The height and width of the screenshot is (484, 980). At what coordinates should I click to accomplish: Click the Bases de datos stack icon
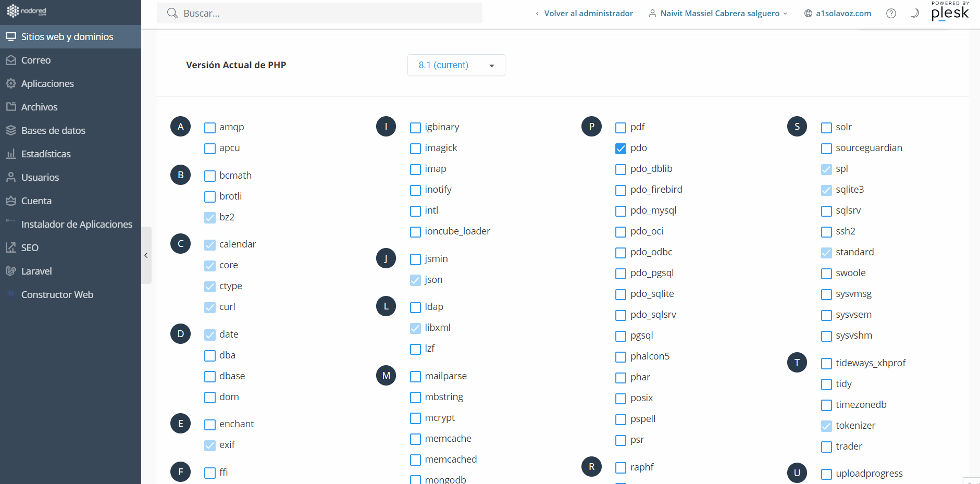[11, 130]
